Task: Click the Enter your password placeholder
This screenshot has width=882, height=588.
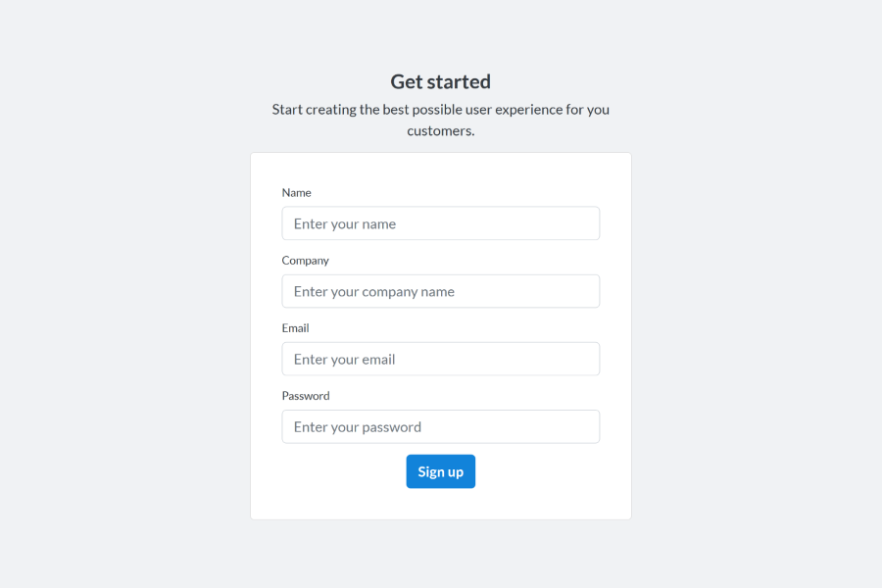Action: tap(357, 426)
